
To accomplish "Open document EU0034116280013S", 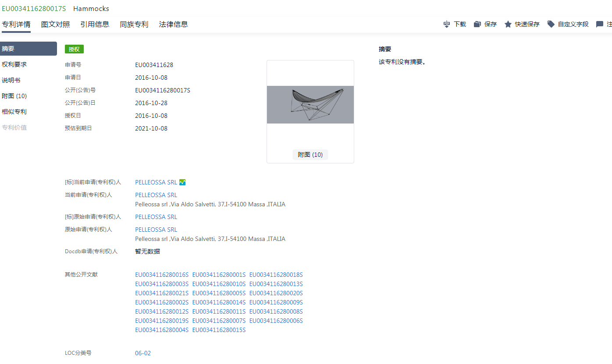I will [x=276, y=284].
